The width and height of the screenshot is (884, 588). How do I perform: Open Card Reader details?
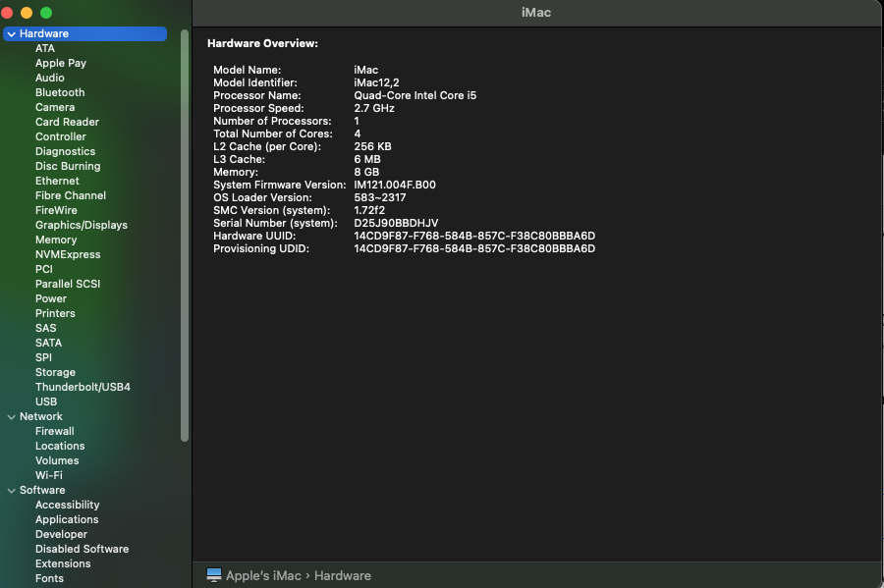click(x=67, y=122)
